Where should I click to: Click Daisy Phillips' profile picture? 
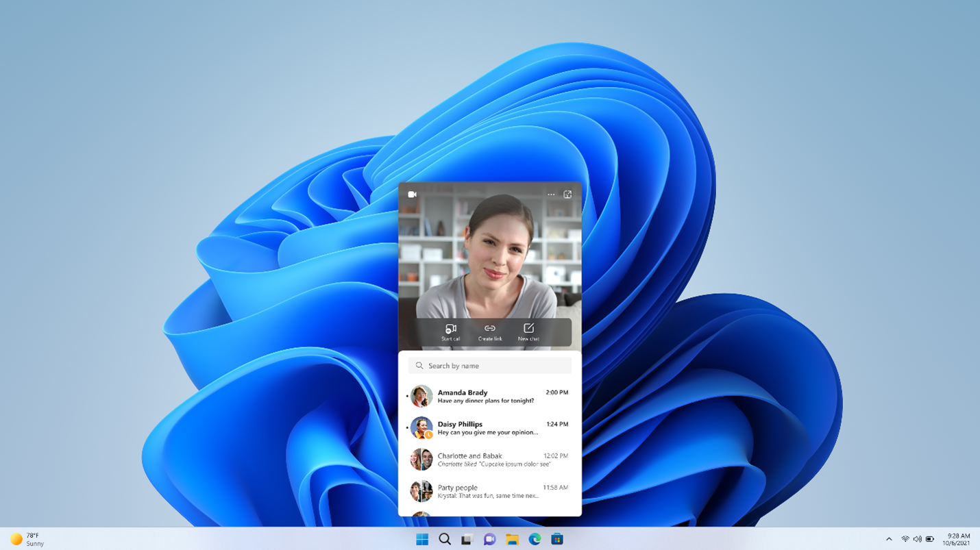tap(420, 427)
